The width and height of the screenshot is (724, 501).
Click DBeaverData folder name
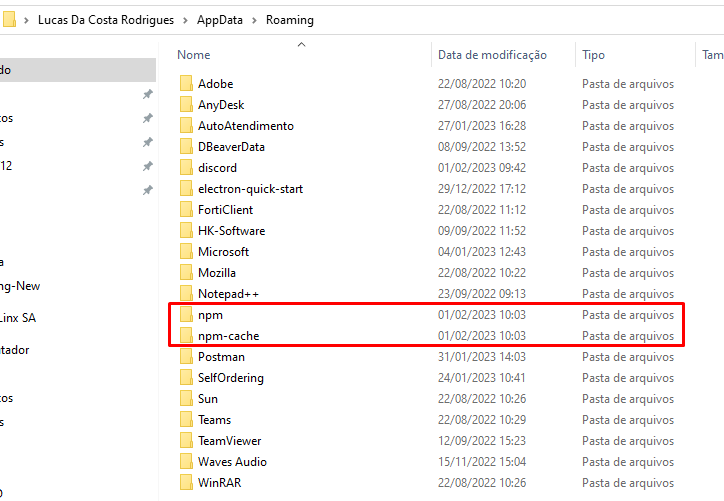pyautogui.click(x=231, y=147)
